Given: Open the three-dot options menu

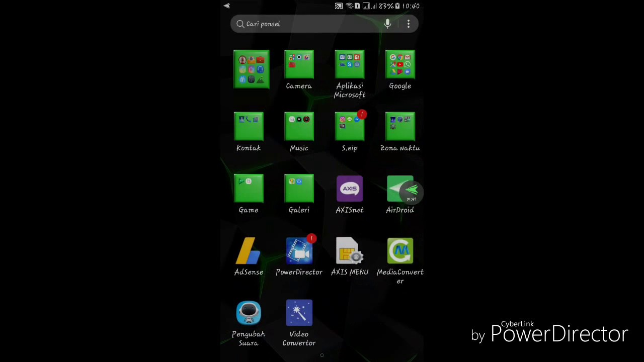Looking at the screenshot, I should [x=409, y=24].
